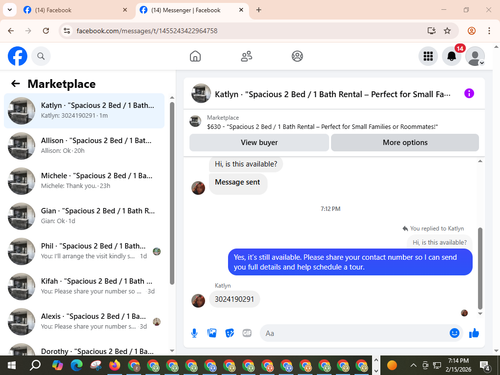
Task: Open the Michele conversation in the list
Action: tap(84, 181)
